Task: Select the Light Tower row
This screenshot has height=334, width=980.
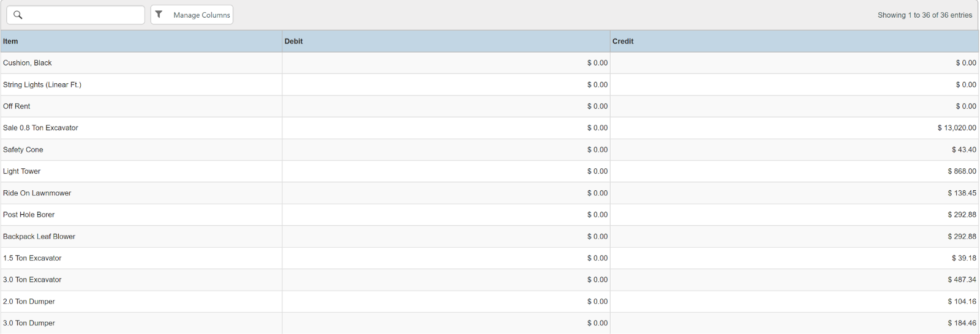Action: coord(22,171)
